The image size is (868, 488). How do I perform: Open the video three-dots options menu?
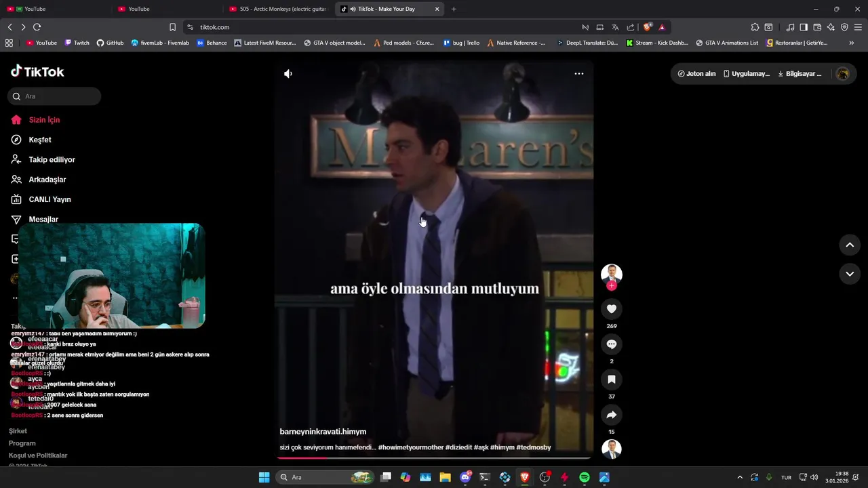click(579, 74)
